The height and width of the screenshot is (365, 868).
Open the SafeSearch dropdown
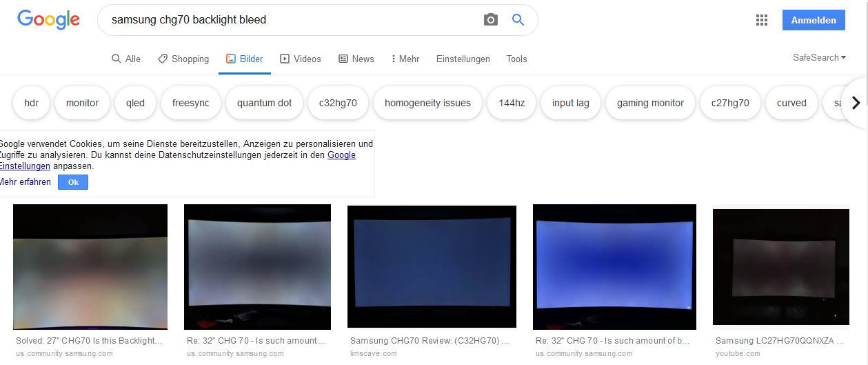point(820,57)
